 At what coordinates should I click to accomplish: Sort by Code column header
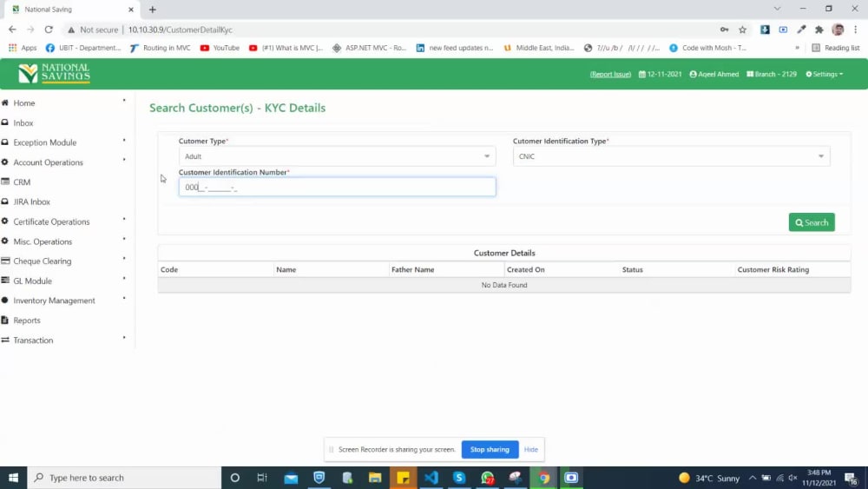click(x=169, y=270)
